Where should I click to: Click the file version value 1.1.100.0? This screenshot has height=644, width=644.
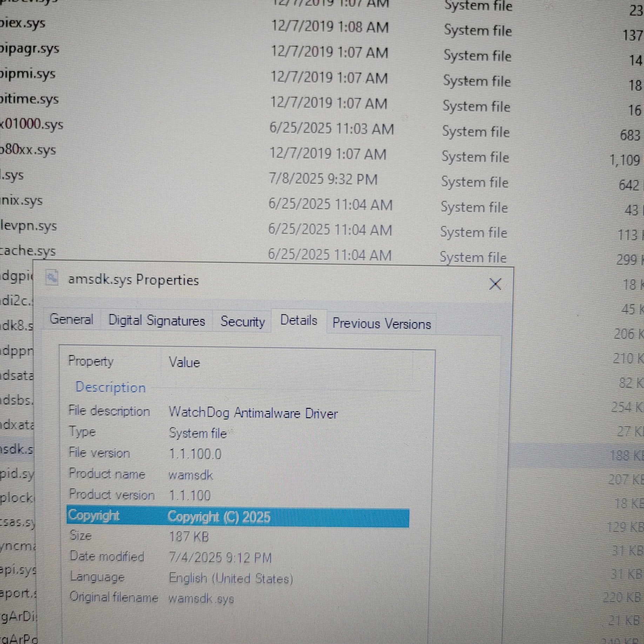195,454
